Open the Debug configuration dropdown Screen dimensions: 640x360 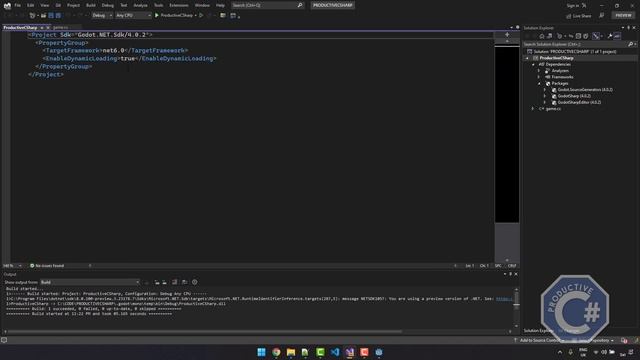(x=102, y=16)
